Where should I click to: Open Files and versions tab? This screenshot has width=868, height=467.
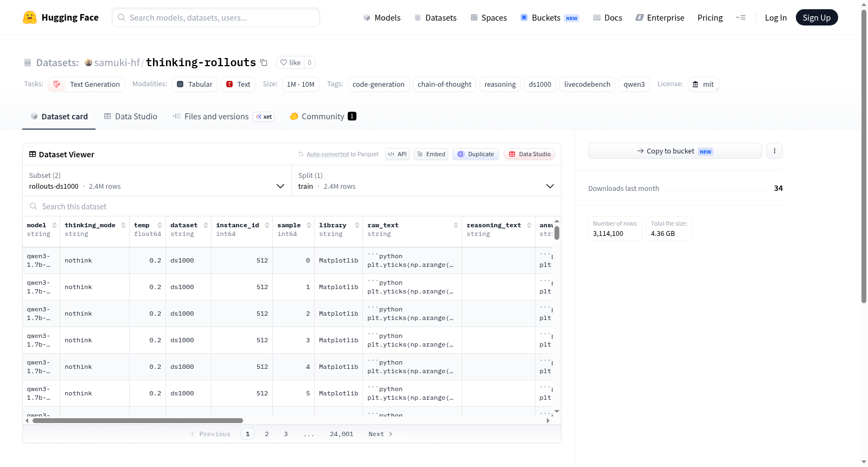click(224, 116)
